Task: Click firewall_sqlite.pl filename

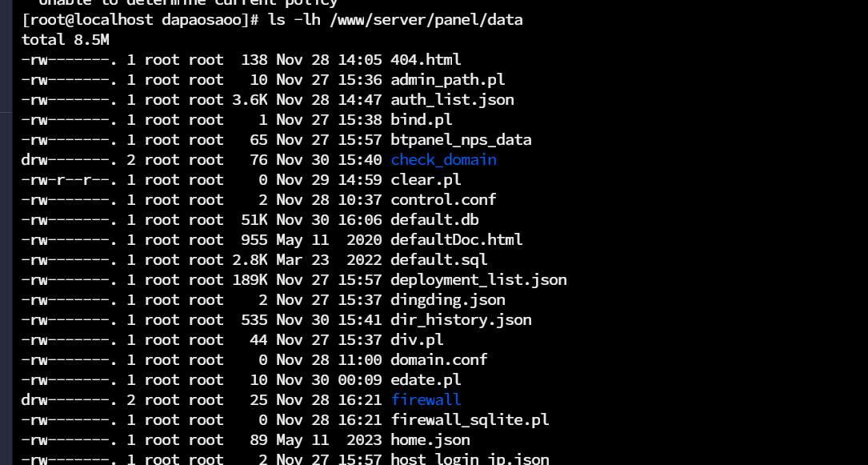Action: (470, 419)
